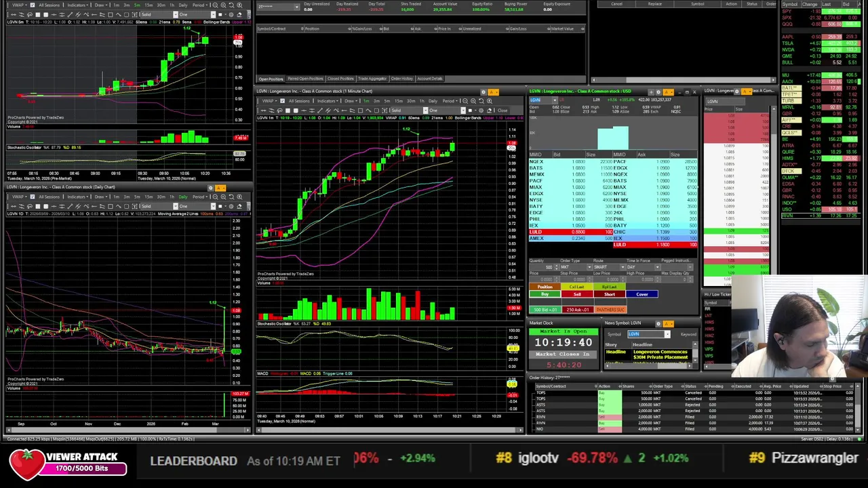Zoom in on the Daily Chart
Image resolution: width=868 pixels, height=488 pixels.
pyautogui.click(x=223, y=197)
